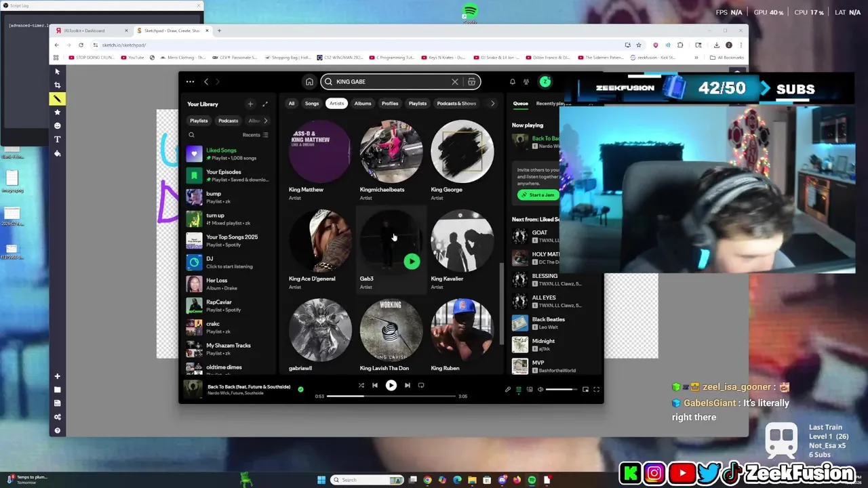Filter library by Playlists
The height and width of the screenshot is (488, 868).
pyautogui.click(x=199, y=121)
